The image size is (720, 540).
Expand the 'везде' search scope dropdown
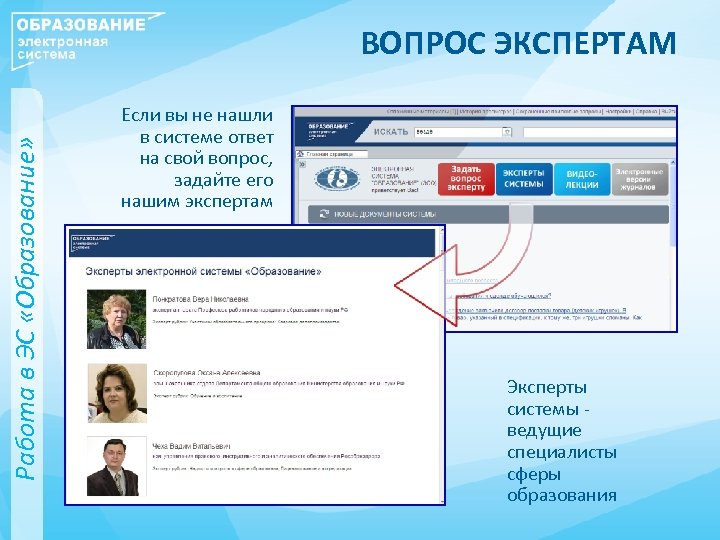(x=507, y=132)
